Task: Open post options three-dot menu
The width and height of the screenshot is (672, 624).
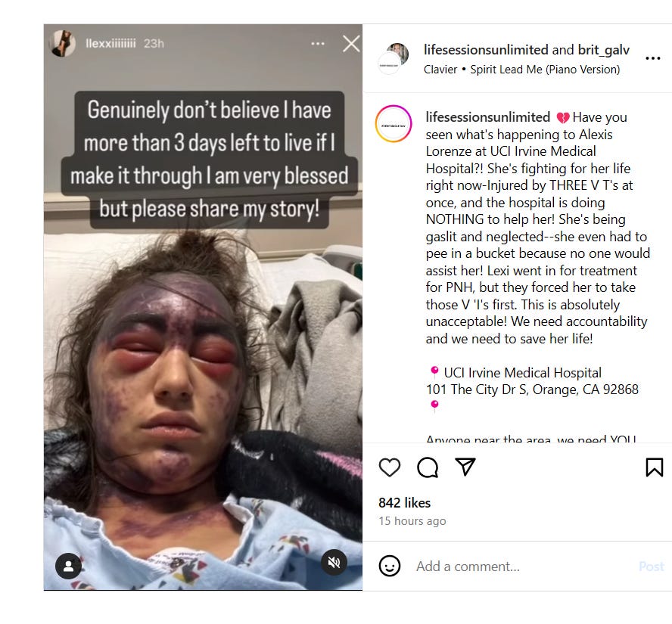Action: [653, 58]
